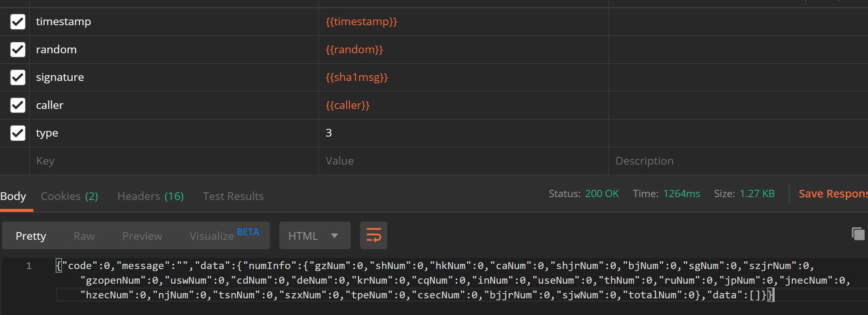Select the Preview view mode
Image resolution: width=868 pixels, height=315 pixels.
click(142, 236)
